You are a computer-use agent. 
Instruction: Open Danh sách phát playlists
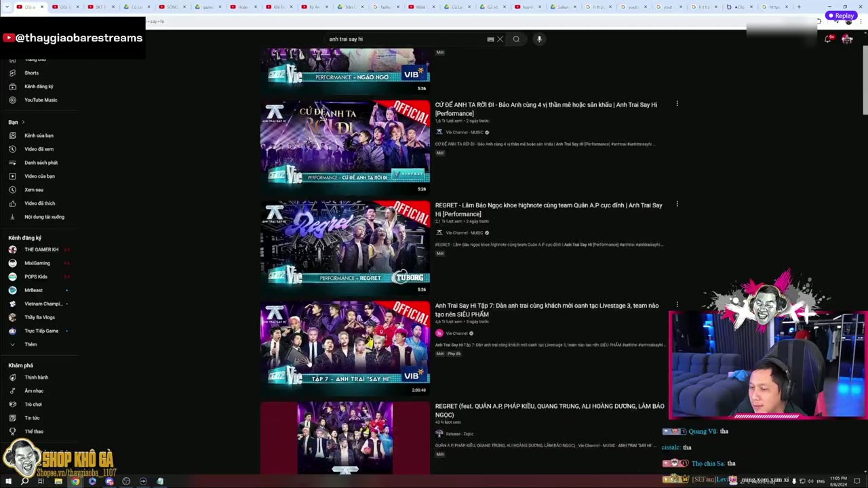41,163
